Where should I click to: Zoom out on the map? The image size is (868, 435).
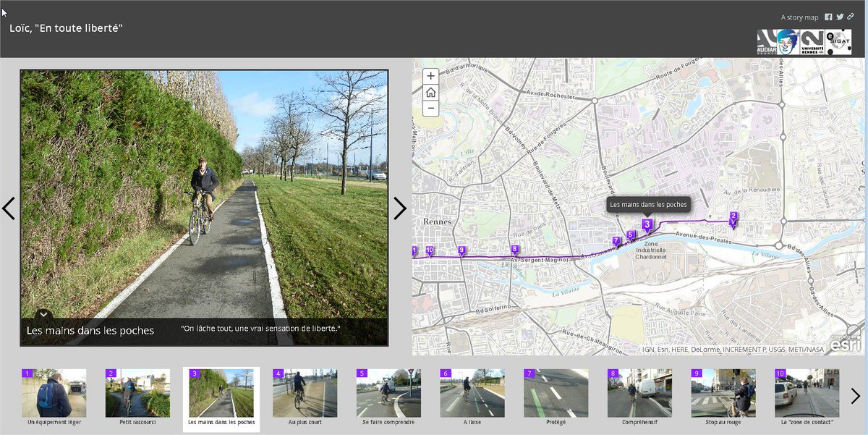(430, 107)
